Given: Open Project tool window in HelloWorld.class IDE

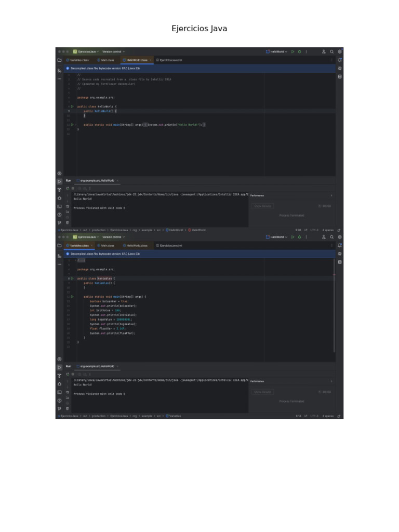Looking at the screenshot, I should [x=59, y=60].
